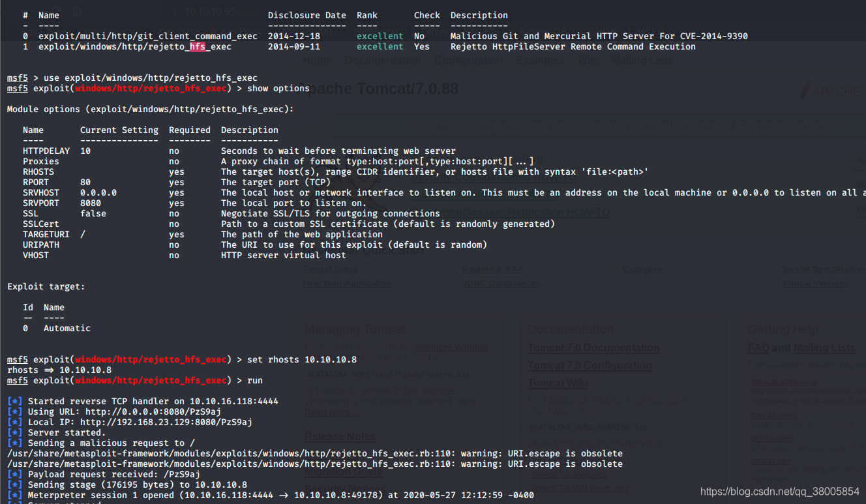
Task: Select the 'Started reverse TCP handler' line
Action: pyautogui.click(x=143, y=401)
